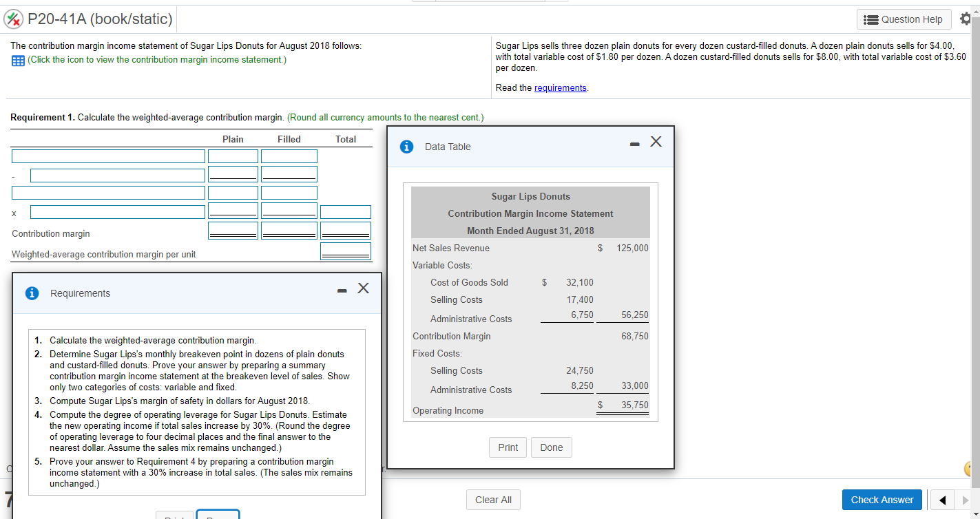Image resolution: width=980 pixels, height=519 pixels.
Task: Minimize the Data Table popup
Action: [x=634, y=144]
